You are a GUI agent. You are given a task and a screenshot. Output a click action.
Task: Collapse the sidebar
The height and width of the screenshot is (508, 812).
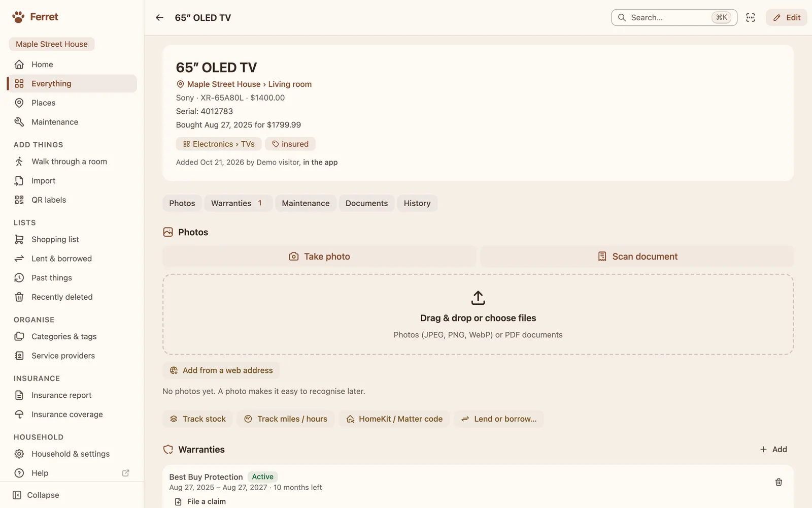tap(36, 495)
